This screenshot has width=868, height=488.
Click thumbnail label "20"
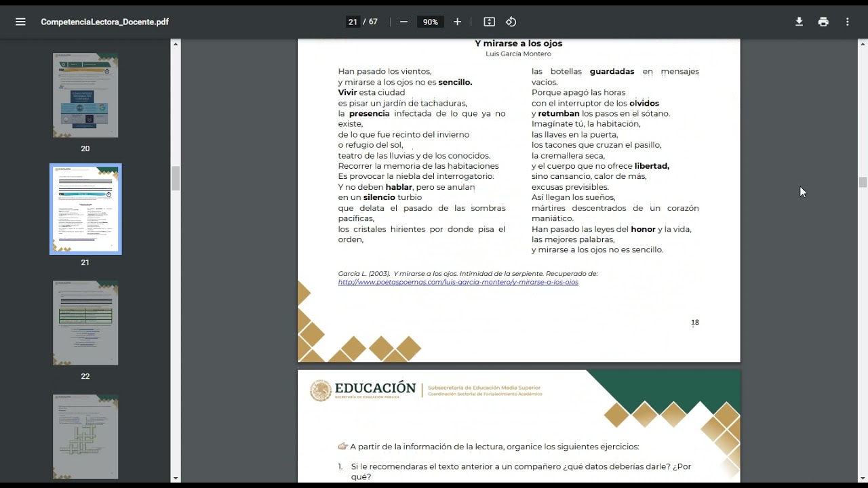tap(85, 148)
